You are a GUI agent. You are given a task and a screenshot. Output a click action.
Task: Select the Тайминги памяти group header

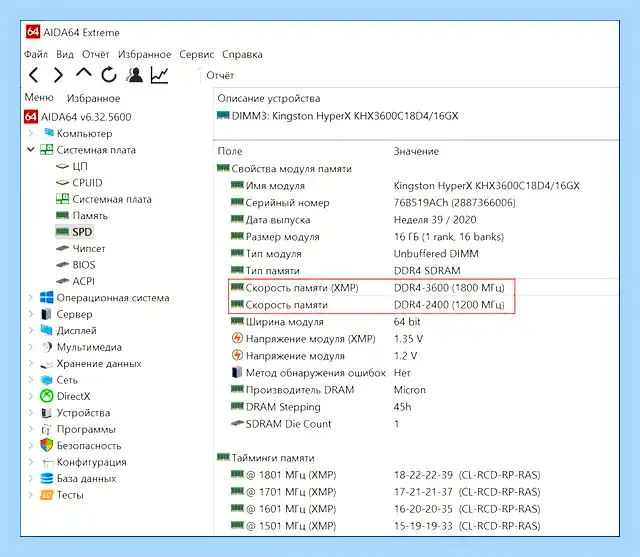click(266, 458)
